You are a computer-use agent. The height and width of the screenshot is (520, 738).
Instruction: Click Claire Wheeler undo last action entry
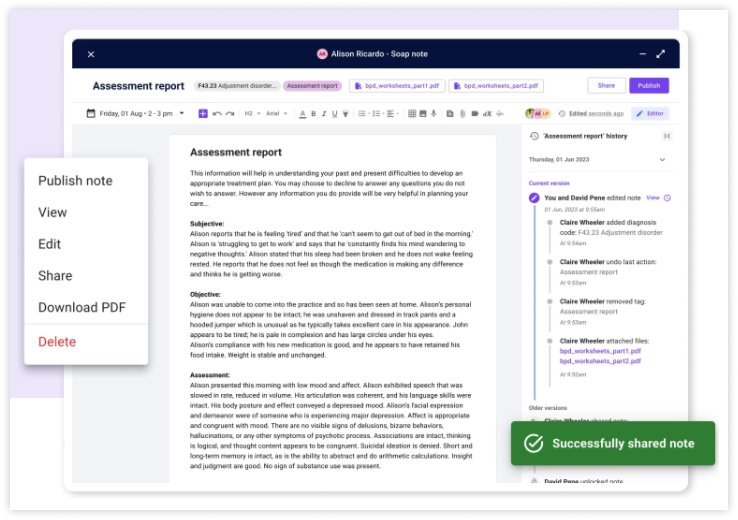tap(608, 272)
